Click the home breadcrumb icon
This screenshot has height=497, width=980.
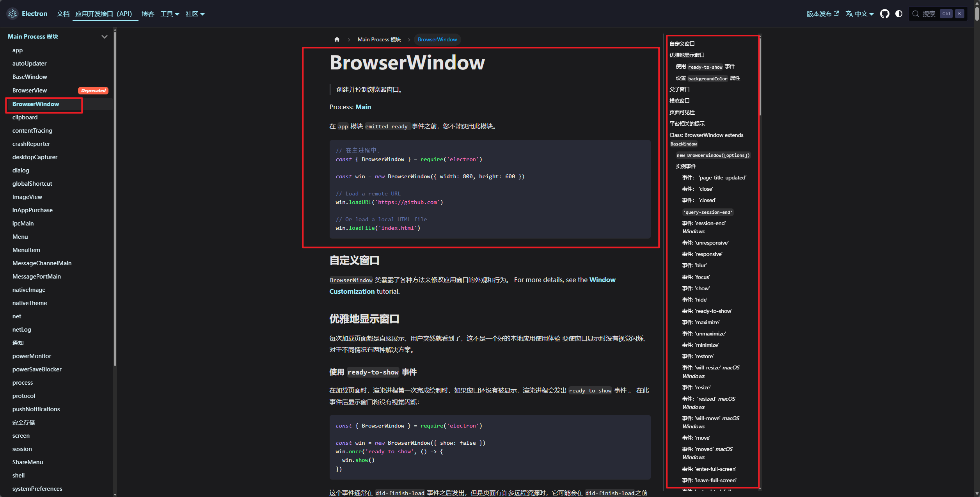[337, 39]
